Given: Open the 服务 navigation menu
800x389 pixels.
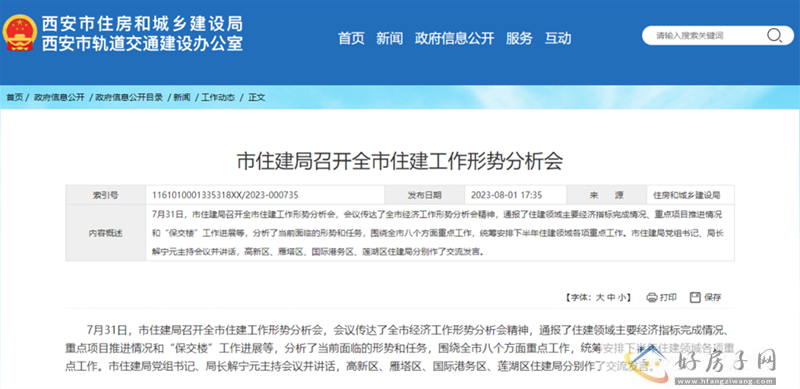Looking at the screenshot, I should coord(519,38).
